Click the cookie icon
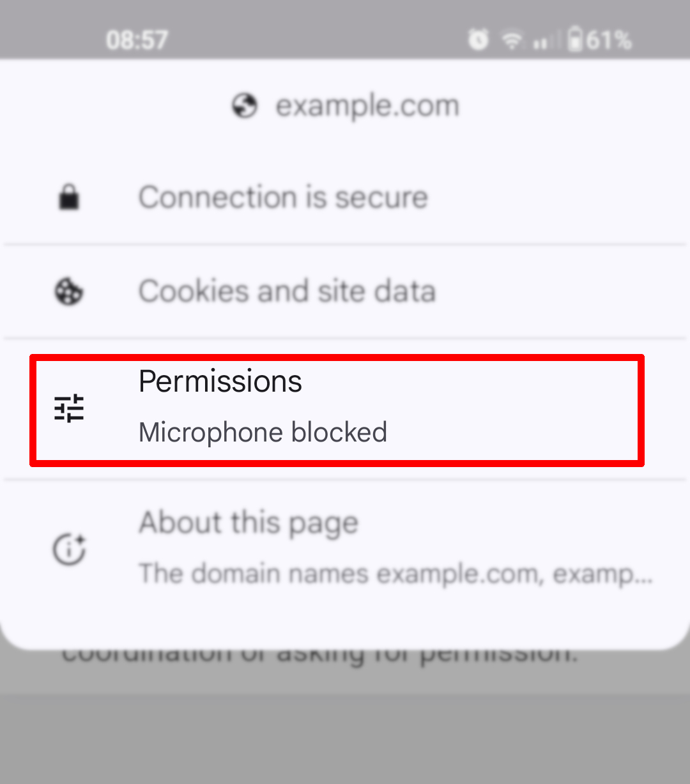The width and height of the screenshot is (690, 784). tap(69, 292)
